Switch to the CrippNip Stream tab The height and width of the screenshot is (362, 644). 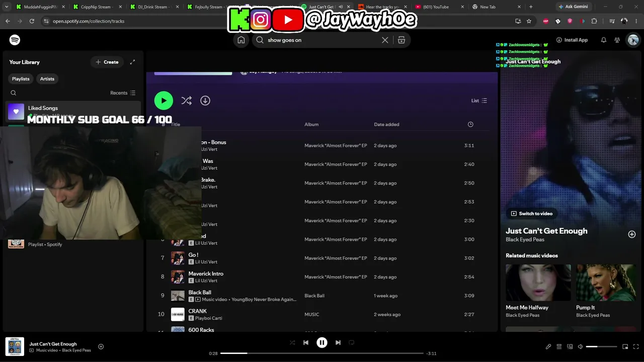point(97,7)
